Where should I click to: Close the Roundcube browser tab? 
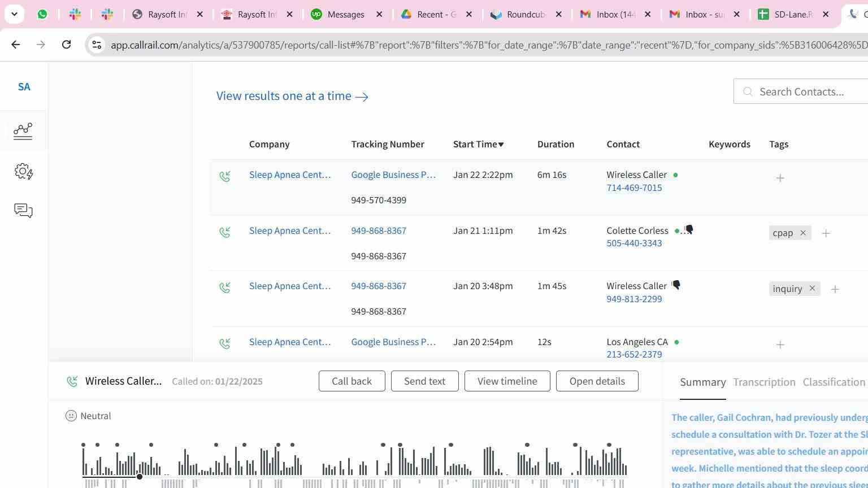pyautogui.click(x=559, y=14)
